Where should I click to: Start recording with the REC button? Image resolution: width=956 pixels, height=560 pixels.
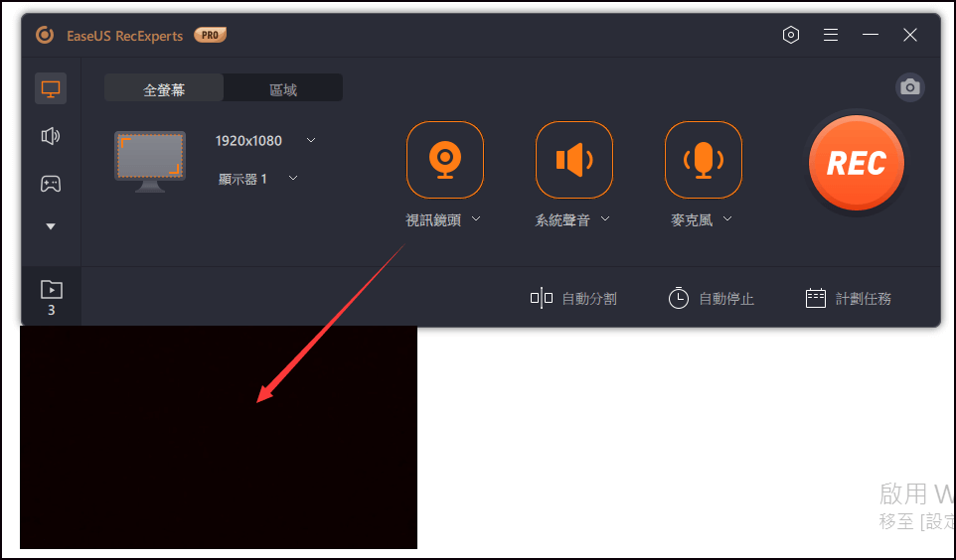[x=857, y=163]
